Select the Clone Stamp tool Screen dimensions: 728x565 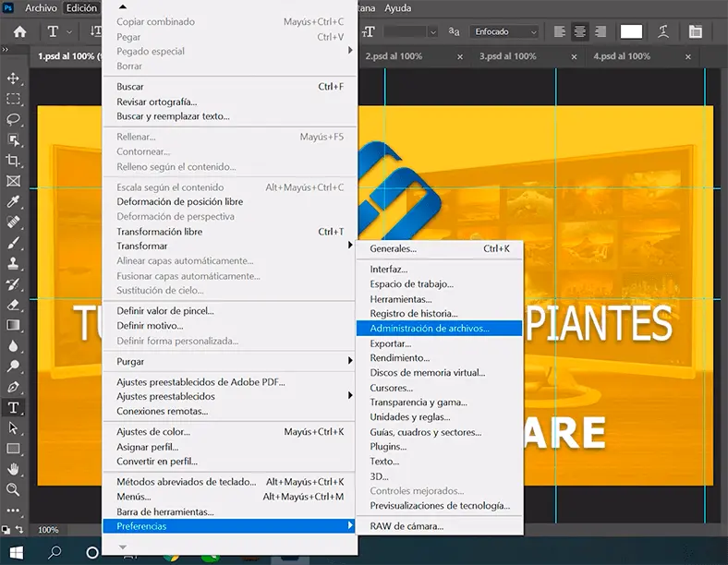pos(13,263)
